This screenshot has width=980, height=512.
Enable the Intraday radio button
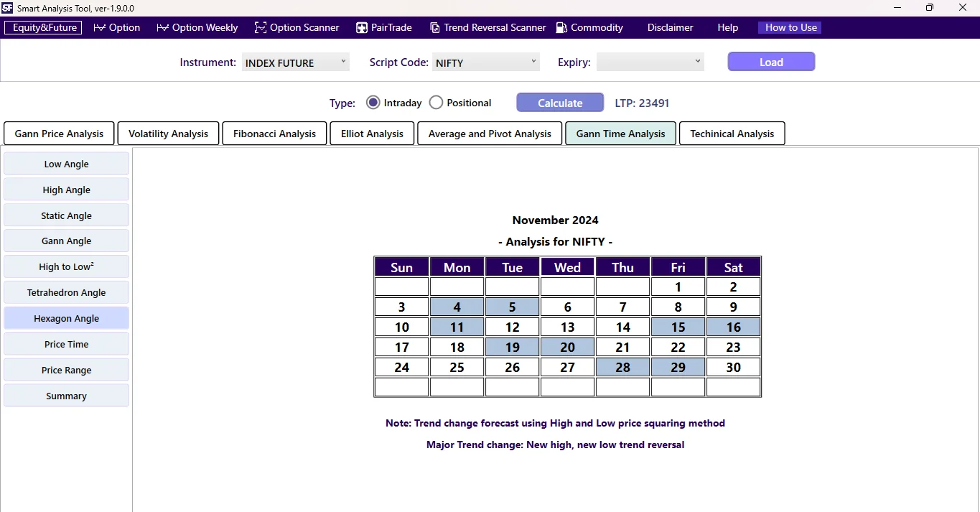pos(373,102)
